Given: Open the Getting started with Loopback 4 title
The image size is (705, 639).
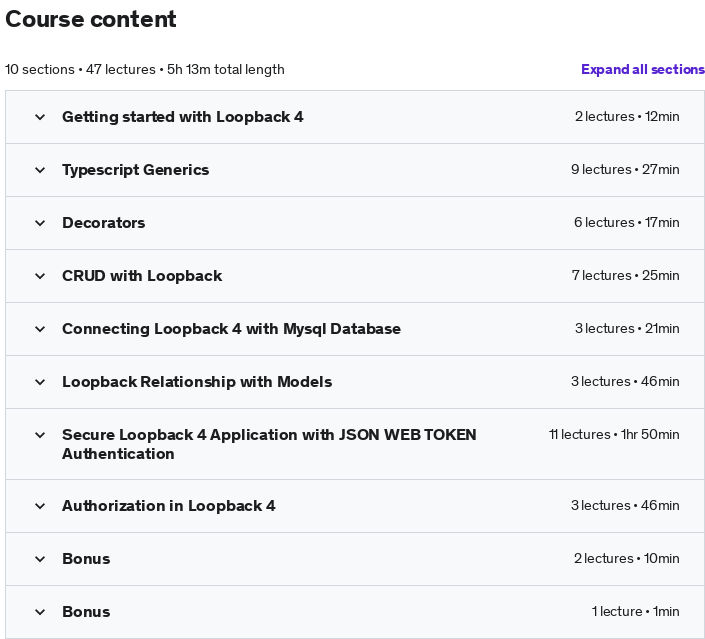Looking at the screenshot, I should tap(183, 117).
